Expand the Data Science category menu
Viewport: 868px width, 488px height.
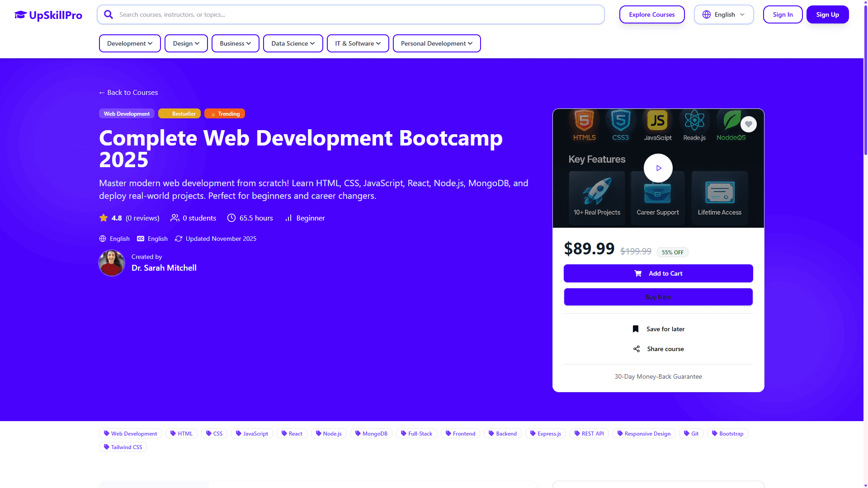[293, 43]
